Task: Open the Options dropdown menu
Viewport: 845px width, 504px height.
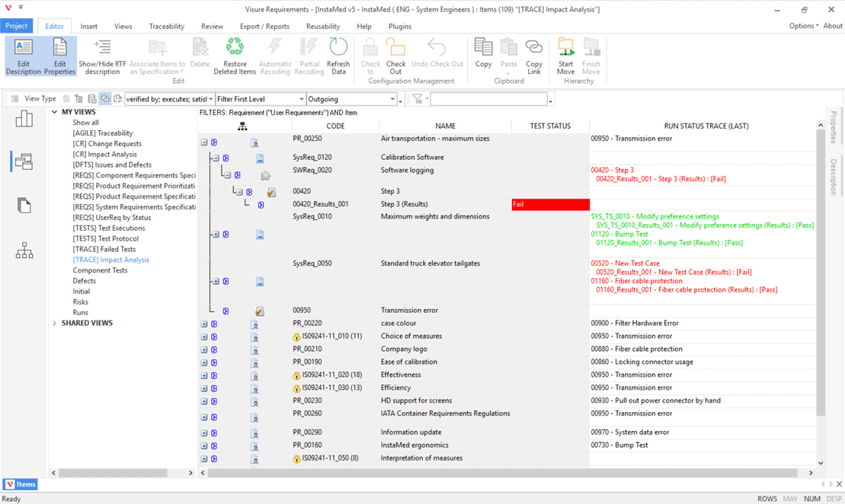Action: pyautogui.click(x=804, y=26)
